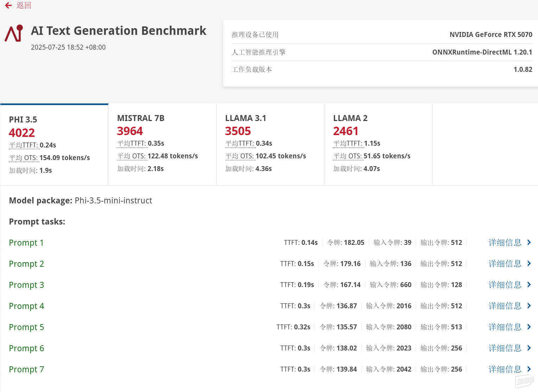Click 平均 OTS label under MISTRAL 7B

pos(132,156)
